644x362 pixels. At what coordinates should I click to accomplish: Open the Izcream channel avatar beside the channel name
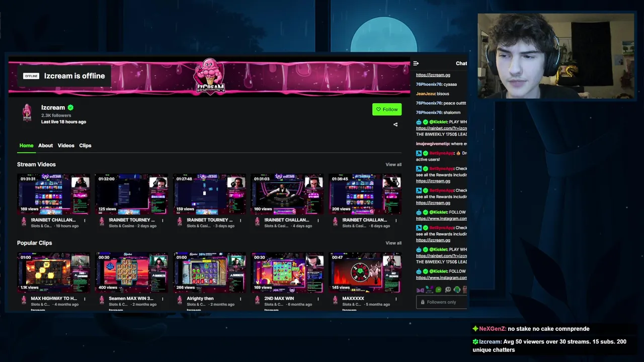pos(27,113)
